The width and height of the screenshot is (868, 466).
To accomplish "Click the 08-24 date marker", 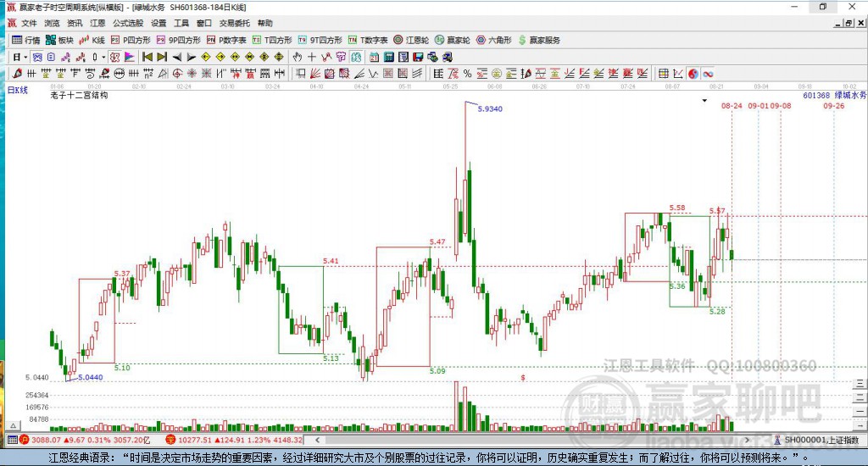I will [x=732, y=106].
